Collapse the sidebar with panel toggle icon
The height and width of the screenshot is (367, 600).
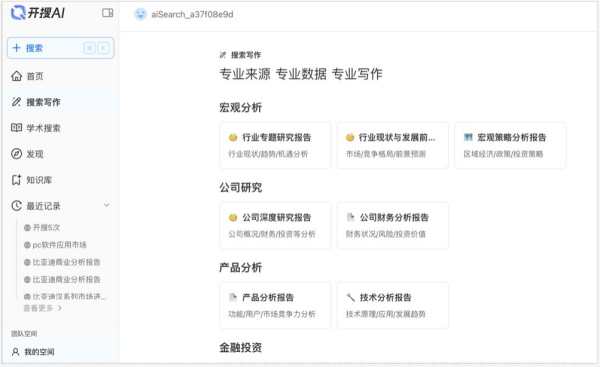108,13
